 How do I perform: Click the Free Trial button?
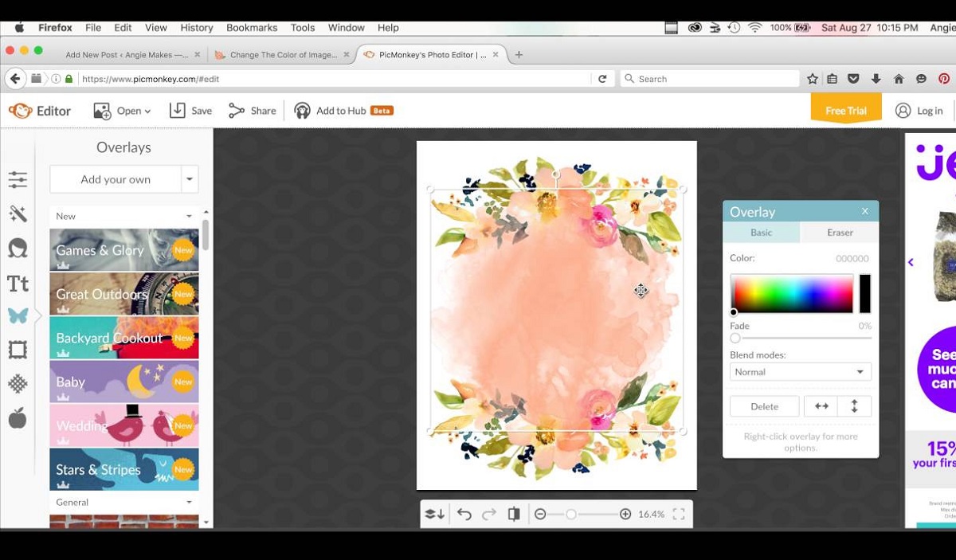point(845,109)
